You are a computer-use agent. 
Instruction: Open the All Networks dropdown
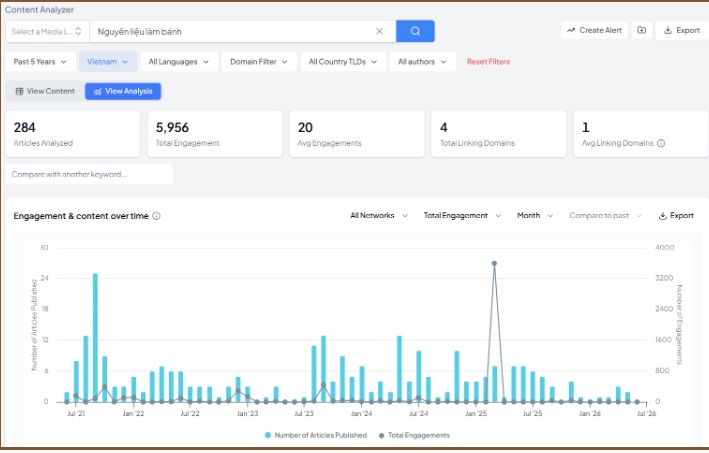click(379, 216)
